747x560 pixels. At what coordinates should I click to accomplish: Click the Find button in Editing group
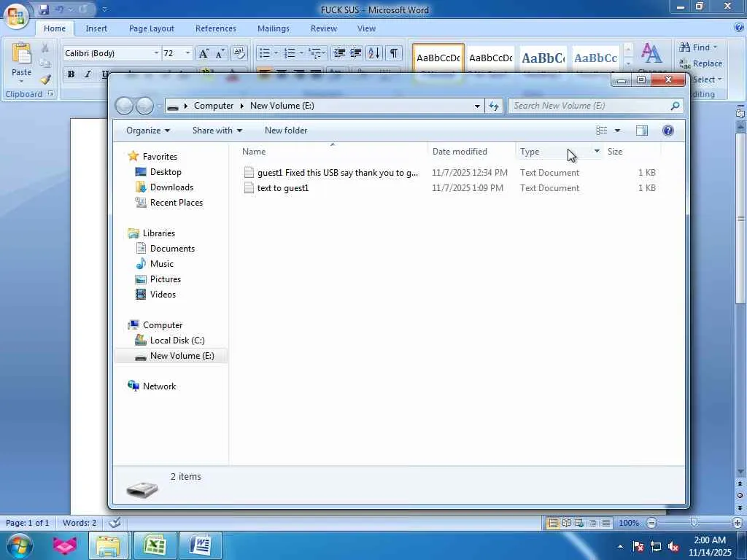point(698,47)
